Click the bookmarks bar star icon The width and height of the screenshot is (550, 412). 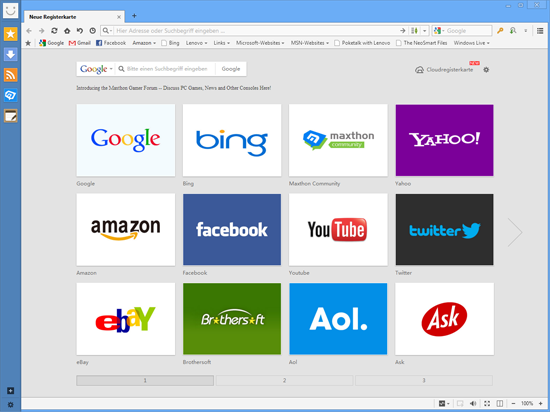point(28,43)
